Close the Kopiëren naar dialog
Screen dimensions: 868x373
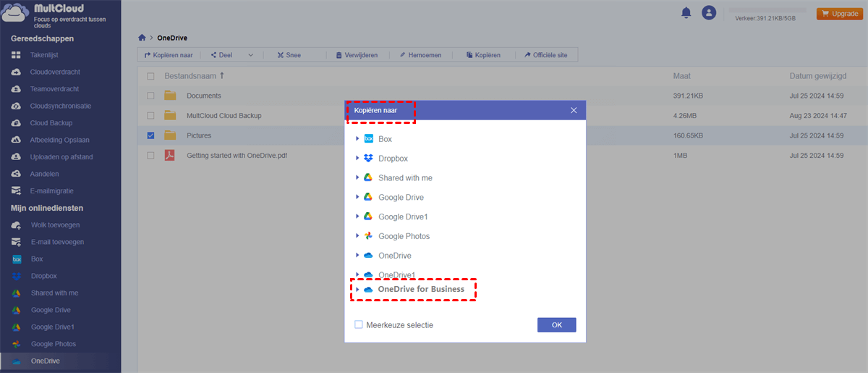click(574, 110)
